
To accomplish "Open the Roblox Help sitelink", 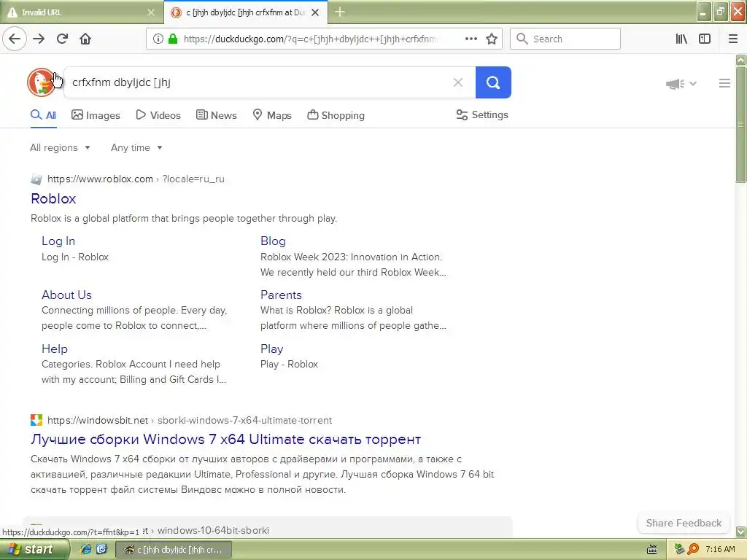I will pyautogui.click(x=54, y=349).
